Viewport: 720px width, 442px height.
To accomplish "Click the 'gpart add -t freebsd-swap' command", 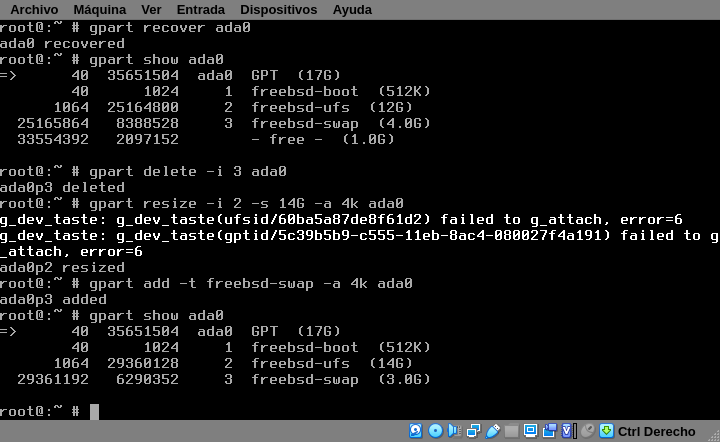I will pos(251,284).
